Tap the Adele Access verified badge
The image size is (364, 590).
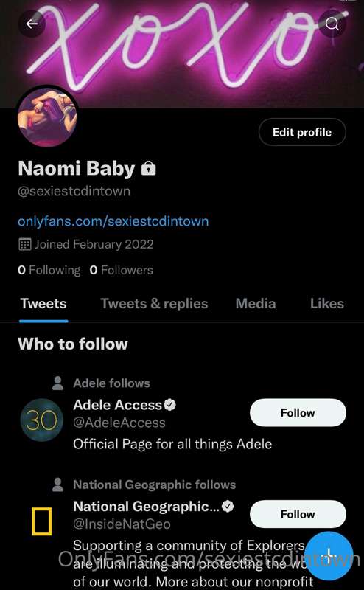coord(170,405)
